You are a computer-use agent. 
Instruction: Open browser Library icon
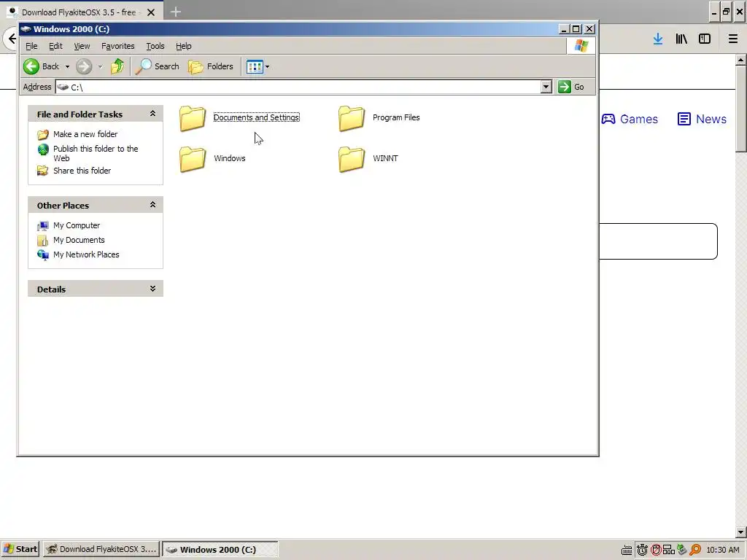(681, 39)
